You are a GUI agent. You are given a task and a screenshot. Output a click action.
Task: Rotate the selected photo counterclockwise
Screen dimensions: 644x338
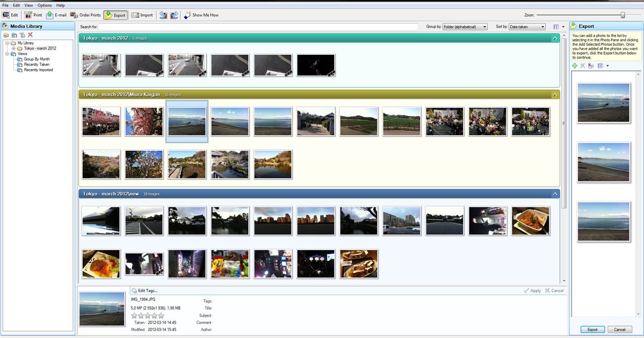(x=163, y=15)
